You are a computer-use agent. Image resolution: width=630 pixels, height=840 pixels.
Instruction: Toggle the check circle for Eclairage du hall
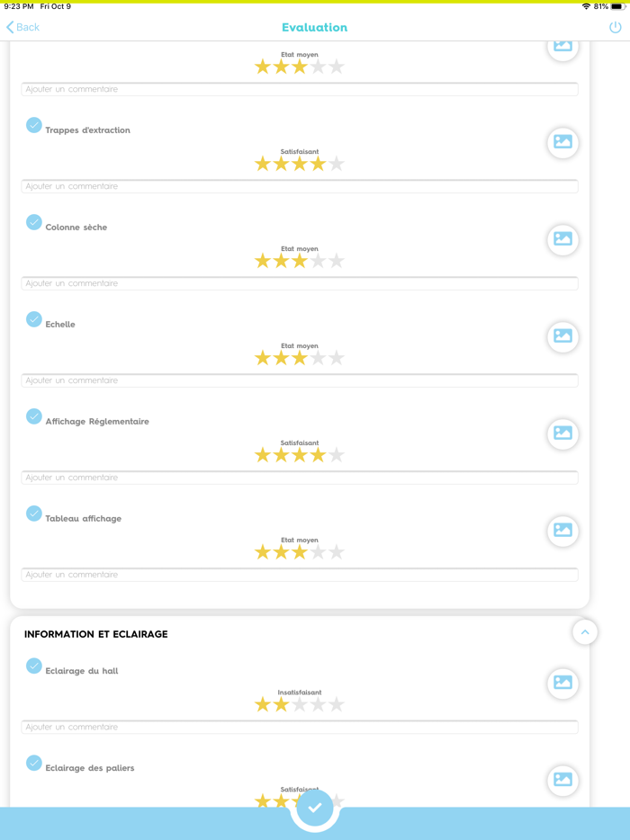34,667
